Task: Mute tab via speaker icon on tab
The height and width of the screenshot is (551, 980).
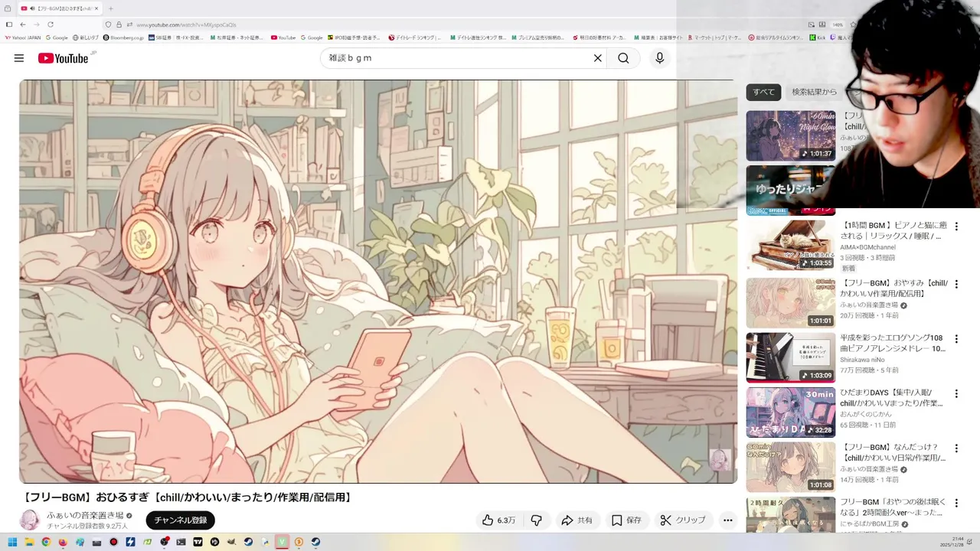Action: (x=32, y=8)
